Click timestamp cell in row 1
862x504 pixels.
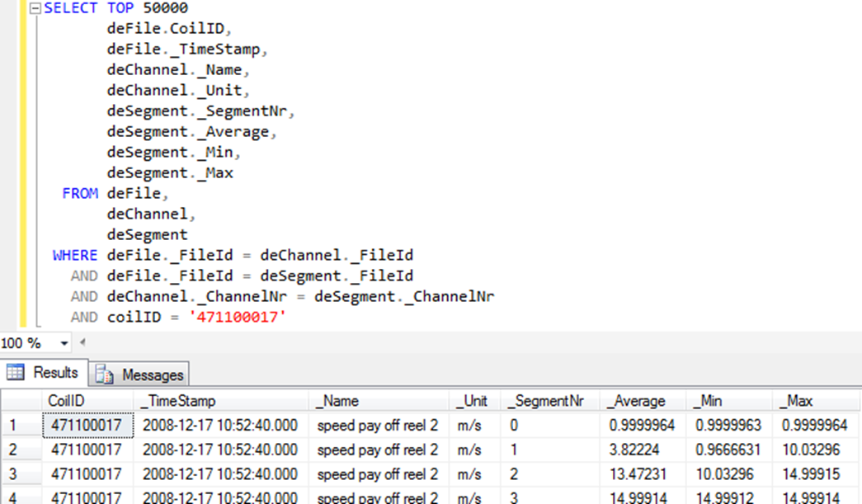pos(221,425)
